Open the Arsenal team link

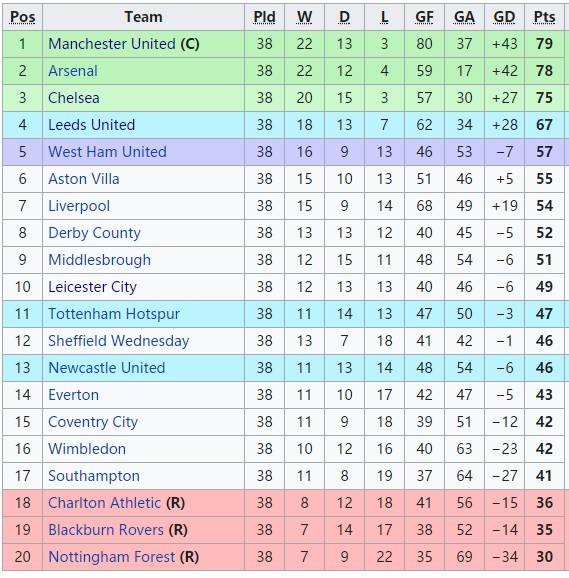[73, 71]
